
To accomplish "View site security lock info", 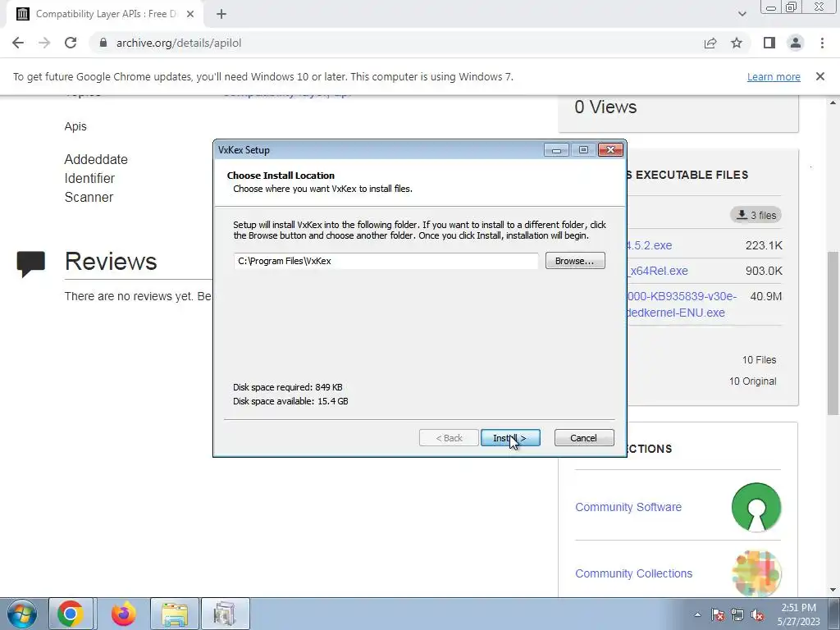I will point(103,43).
